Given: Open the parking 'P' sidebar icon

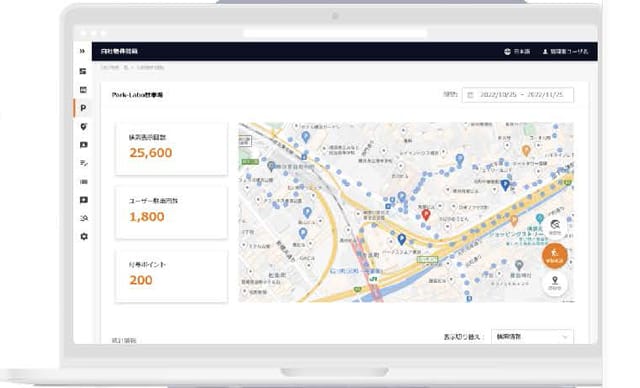Looking at the screenshot, I should [83, 108].
